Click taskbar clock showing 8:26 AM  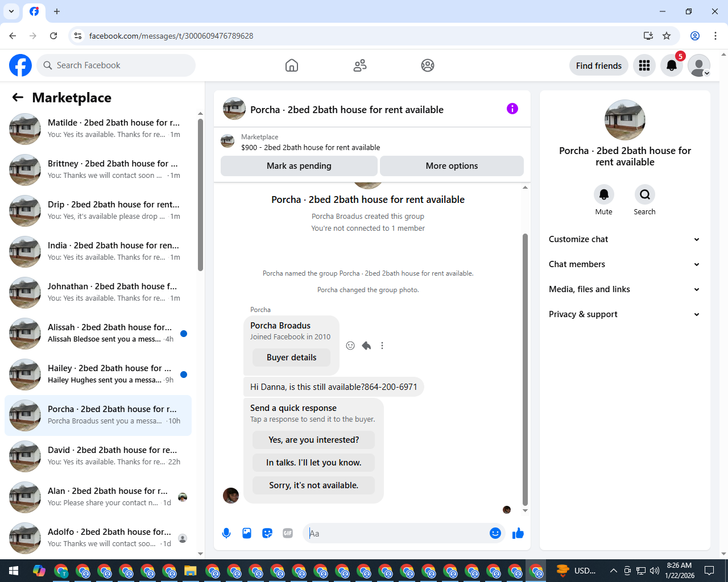click(x=680, y=571)
